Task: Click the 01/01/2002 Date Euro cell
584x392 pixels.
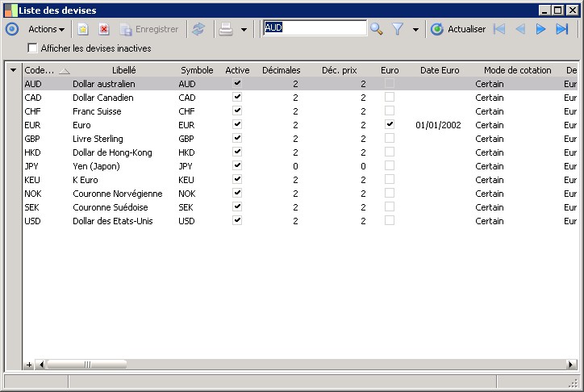Action: click(438, 125)
